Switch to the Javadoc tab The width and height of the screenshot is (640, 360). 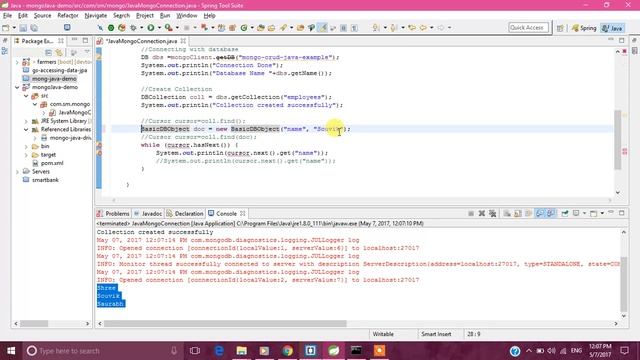(148, 213)
